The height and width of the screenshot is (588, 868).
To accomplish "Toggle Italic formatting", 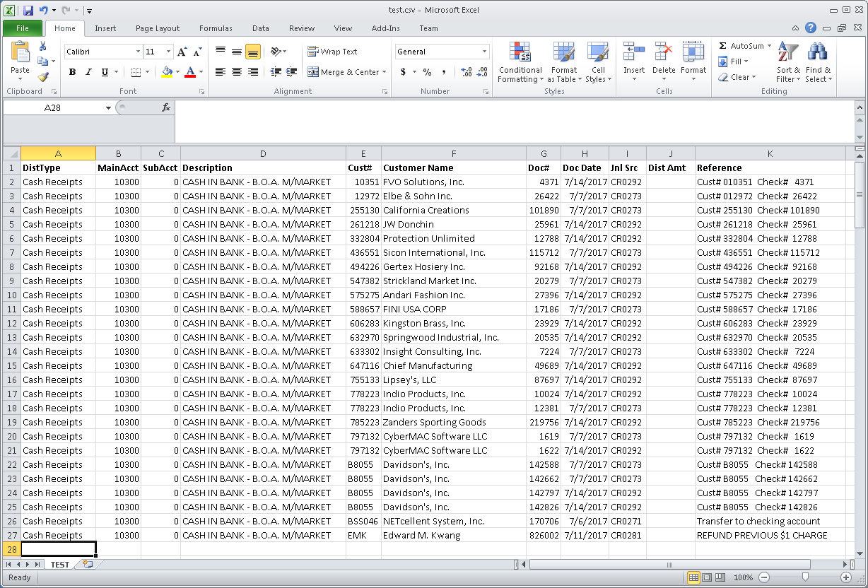I will [88, 72].
